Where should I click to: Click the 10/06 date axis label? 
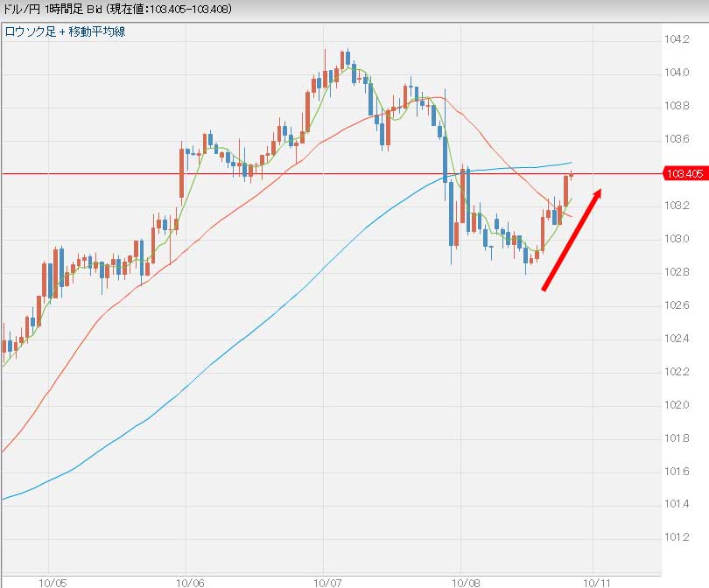pyautogui.click(x=190, y=583)
